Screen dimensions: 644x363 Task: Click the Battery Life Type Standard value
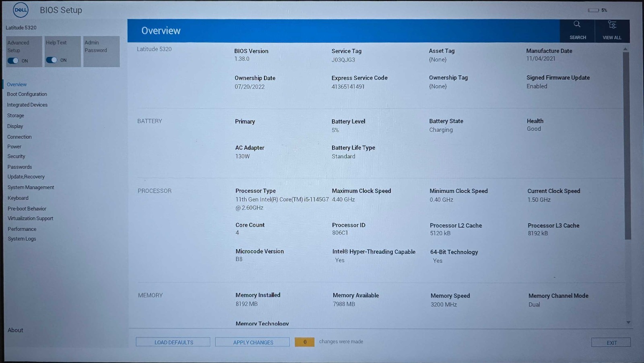(x=344, y=156)
